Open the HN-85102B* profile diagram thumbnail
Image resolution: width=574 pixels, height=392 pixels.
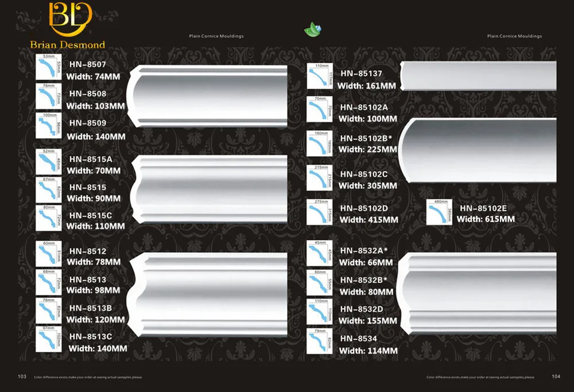point(320,143)
